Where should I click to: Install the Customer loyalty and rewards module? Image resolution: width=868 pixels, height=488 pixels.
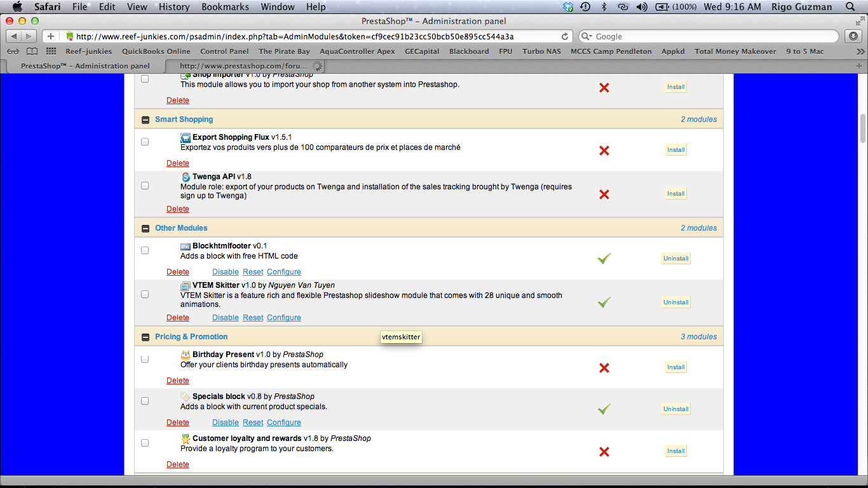675,451
